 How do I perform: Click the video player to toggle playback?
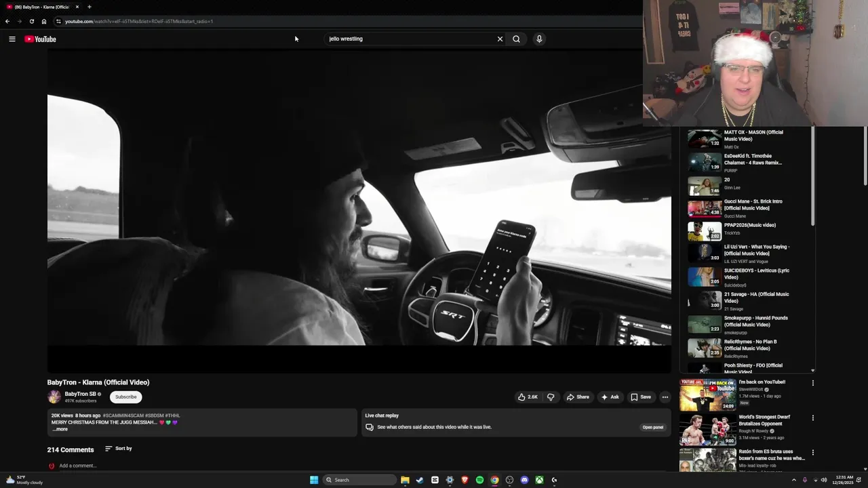359,210
